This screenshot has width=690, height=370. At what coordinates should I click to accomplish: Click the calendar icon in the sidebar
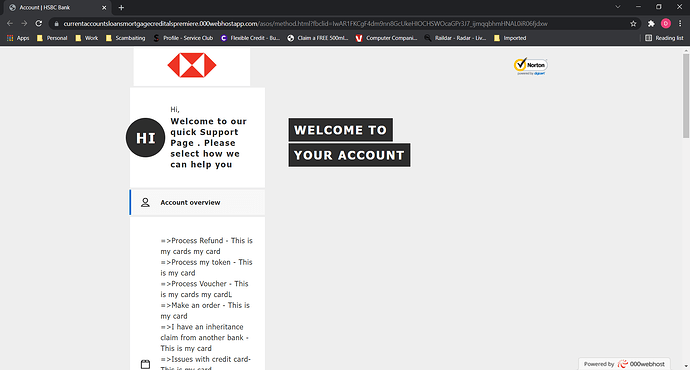click(145, 364)
